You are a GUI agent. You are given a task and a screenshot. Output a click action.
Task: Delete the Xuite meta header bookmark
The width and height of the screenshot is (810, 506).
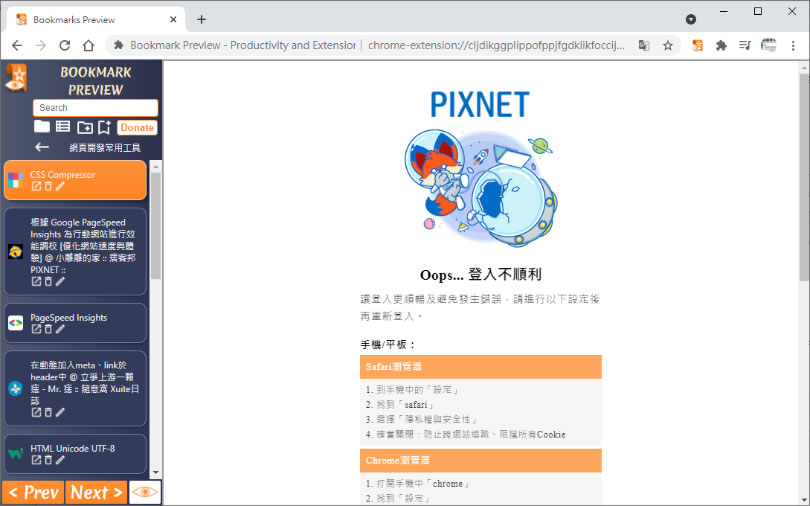(48, 412)
